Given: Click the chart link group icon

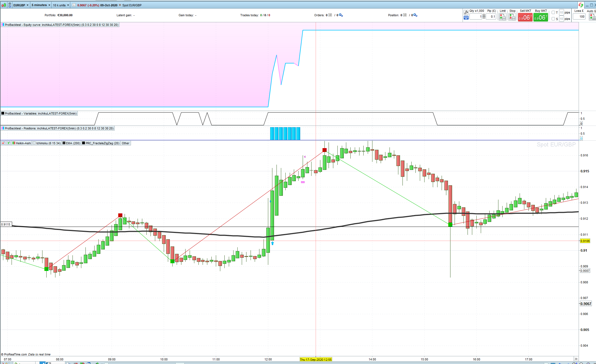Looking at the screenshot, I should pyautogui.click(x=10, y=5).
